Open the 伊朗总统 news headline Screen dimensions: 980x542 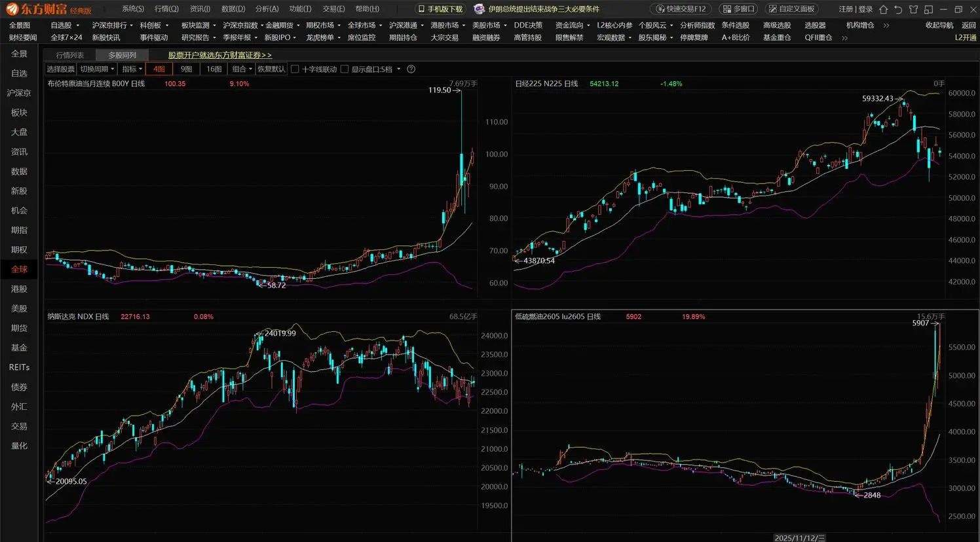click(544, 9)
